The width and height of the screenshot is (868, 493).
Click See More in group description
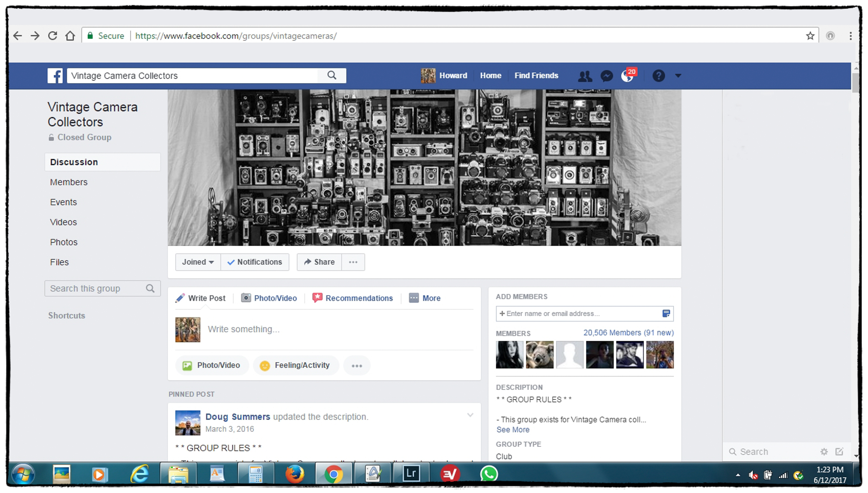pyautogui.click(x=513, y=430)
